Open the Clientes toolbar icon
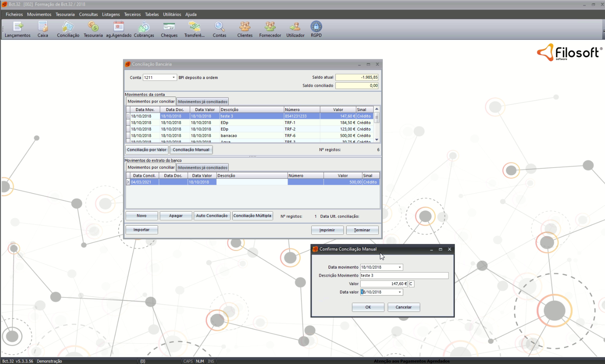This screenshot has width=605, height=364. (245, 27)
